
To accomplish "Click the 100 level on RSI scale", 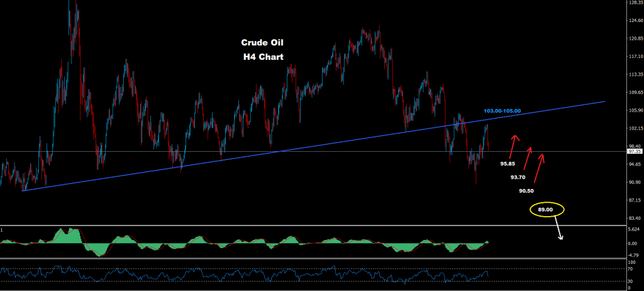I will (633, 262).
